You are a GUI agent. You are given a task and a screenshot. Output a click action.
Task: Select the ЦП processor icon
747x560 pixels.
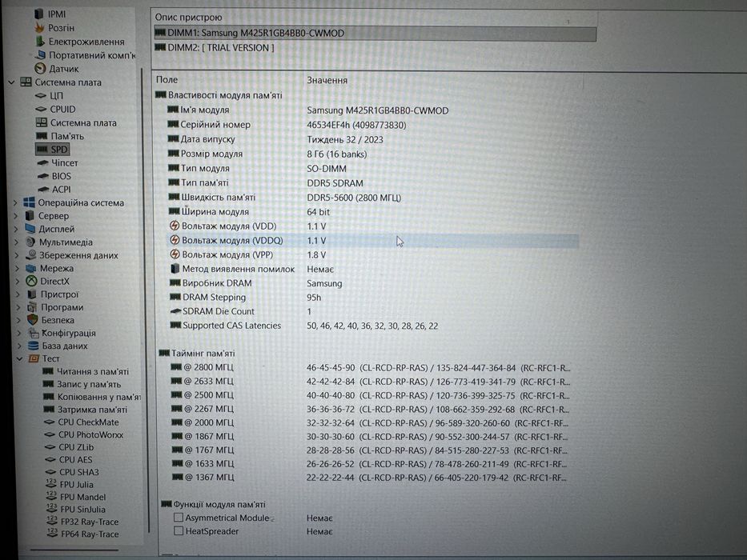41,96
